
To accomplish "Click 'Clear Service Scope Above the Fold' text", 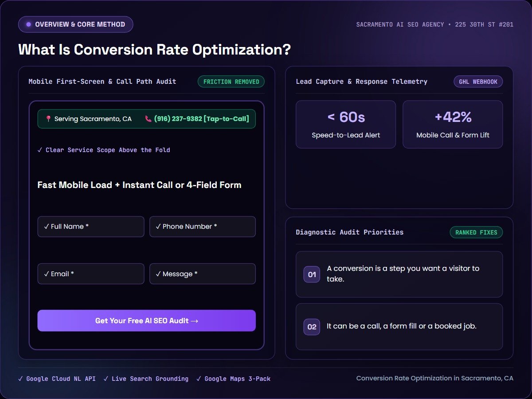I will 104,150.
